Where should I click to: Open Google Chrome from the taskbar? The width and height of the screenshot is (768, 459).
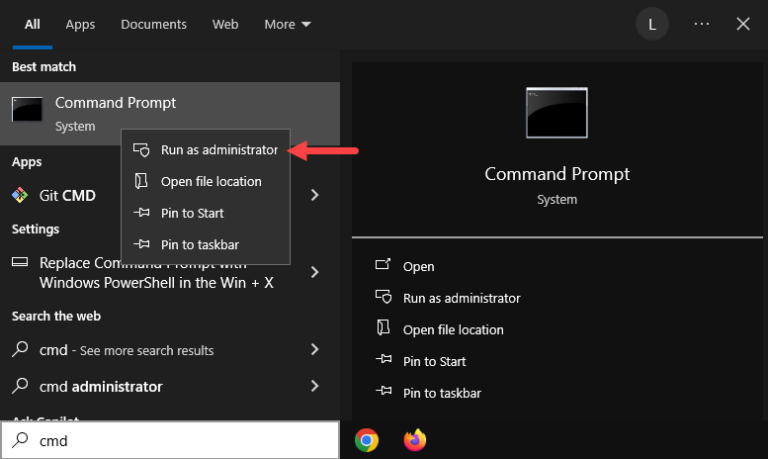pos(367,440)
